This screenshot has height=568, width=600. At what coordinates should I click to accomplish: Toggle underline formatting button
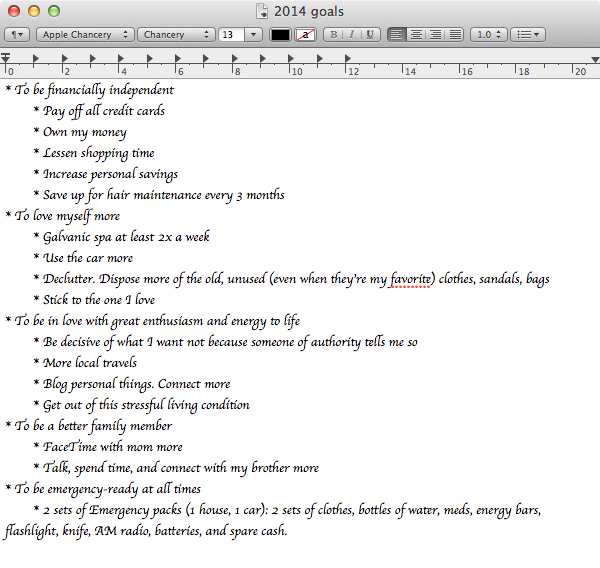pos(370,34)
